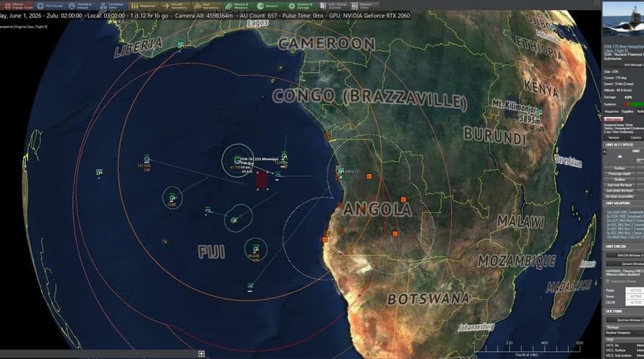644x359 pixels.
Task: Open the Comms tab in unit panel
Action: click(x=635, y=138)
